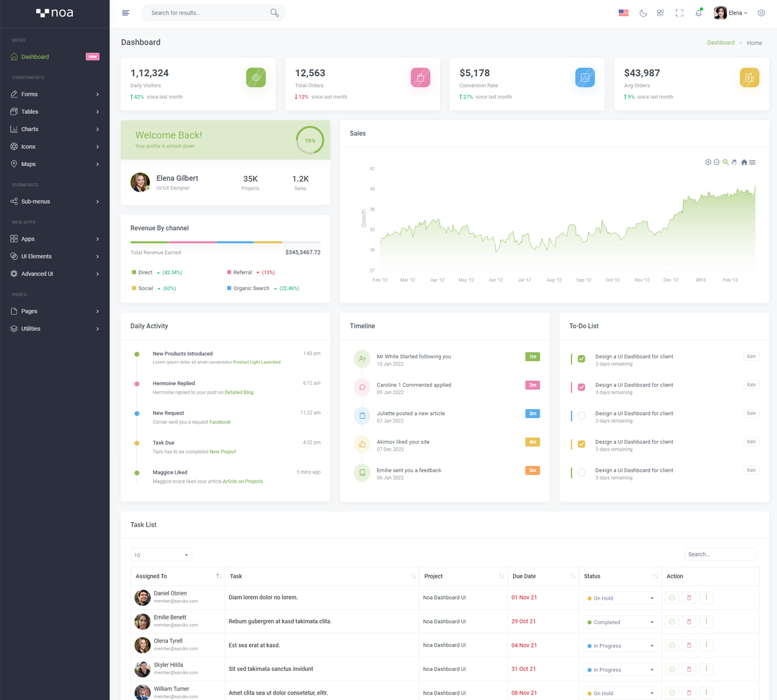
Task: Zoom out on the Sales chart
Action: (x=717, y=162)
